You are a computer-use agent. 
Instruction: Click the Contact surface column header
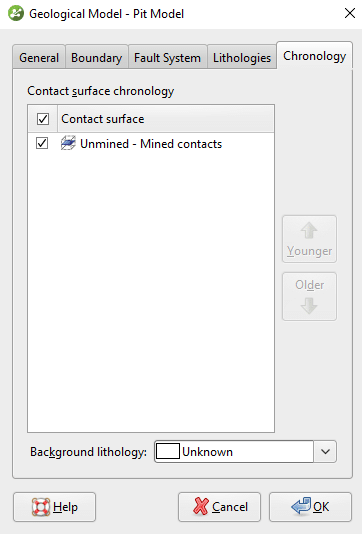click(166, 119)
